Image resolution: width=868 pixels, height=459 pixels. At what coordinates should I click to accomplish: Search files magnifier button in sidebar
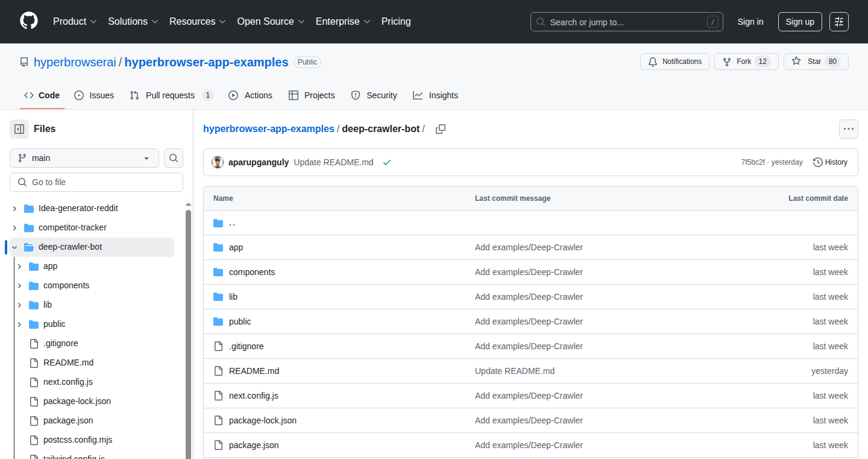[x=174, y=158]
